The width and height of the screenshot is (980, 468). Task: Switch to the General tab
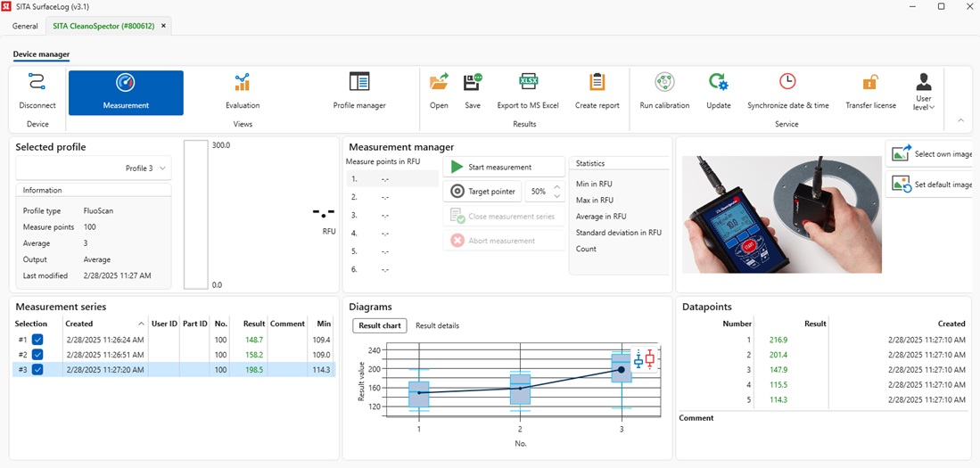25,26
